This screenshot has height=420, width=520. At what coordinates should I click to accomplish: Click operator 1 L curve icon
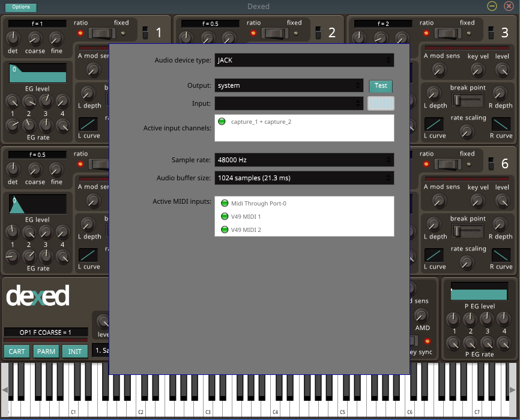pos(88,124)
